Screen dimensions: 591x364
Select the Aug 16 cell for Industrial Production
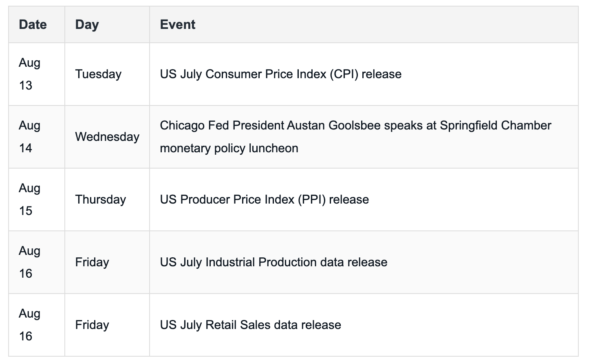(37, 262)
